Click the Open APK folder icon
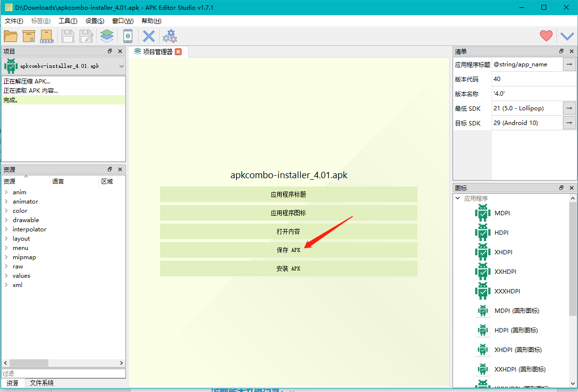Screen dimensions: 578x392 (11, 36)
